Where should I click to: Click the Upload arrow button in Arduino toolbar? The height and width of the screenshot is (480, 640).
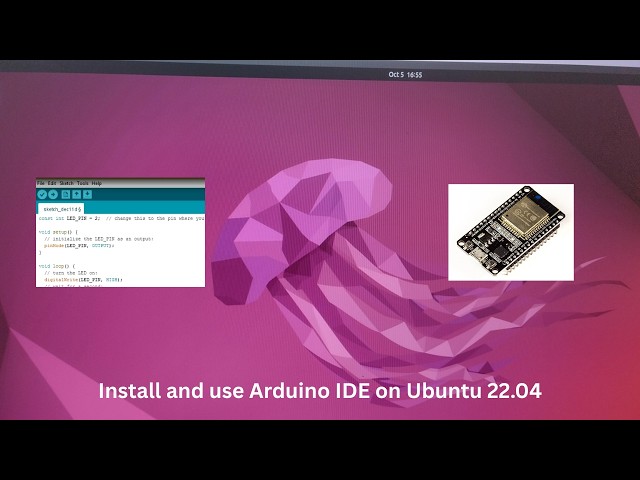click(x=53, y=194)
